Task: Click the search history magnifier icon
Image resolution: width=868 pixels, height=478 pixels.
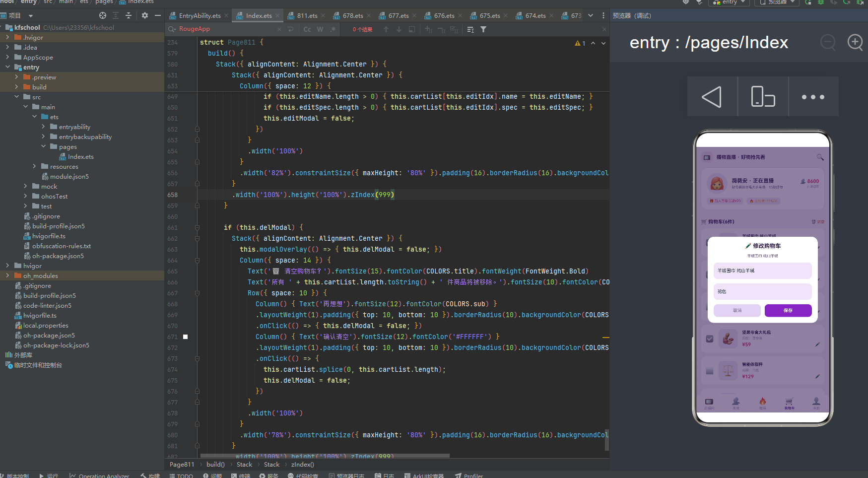Action: [172, 29]
